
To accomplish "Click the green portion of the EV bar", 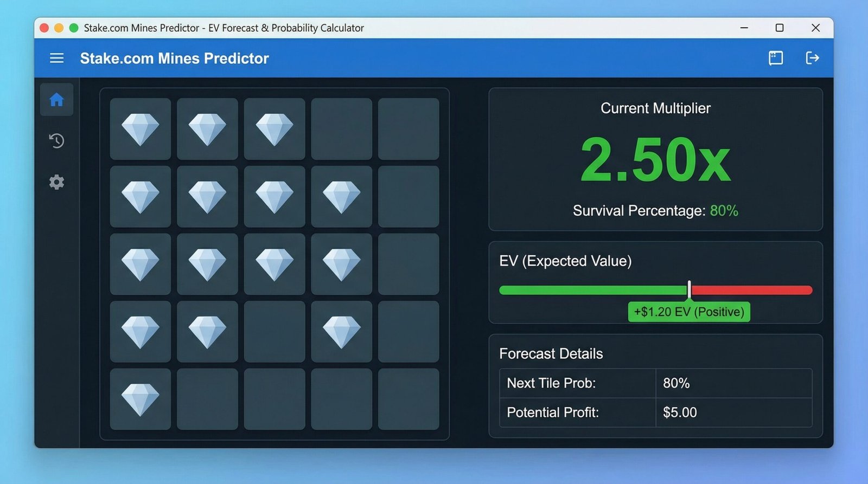I will 593,291.
